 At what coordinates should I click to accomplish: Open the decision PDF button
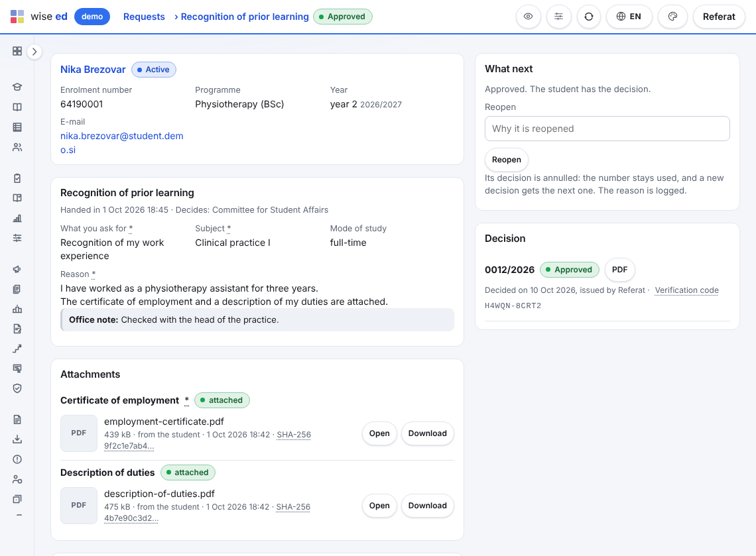619,270
